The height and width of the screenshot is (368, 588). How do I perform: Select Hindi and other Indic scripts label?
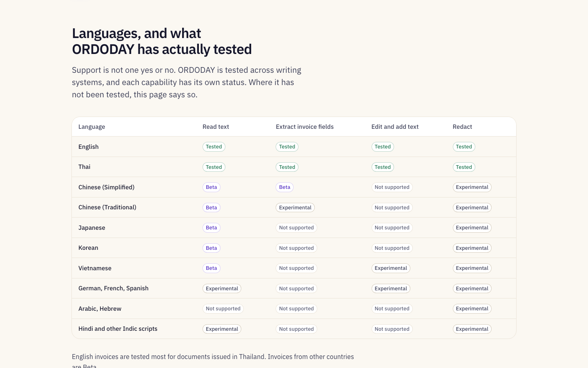tap(118, 329)
